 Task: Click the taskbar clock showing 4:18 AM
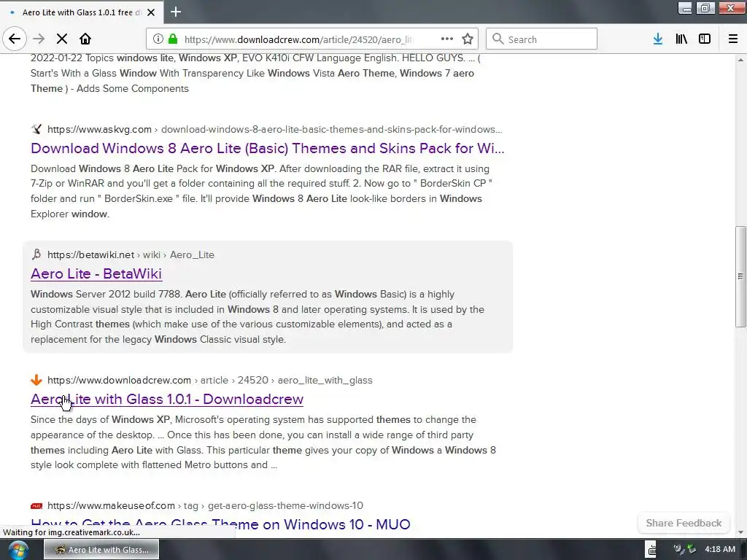coord(720,550)
